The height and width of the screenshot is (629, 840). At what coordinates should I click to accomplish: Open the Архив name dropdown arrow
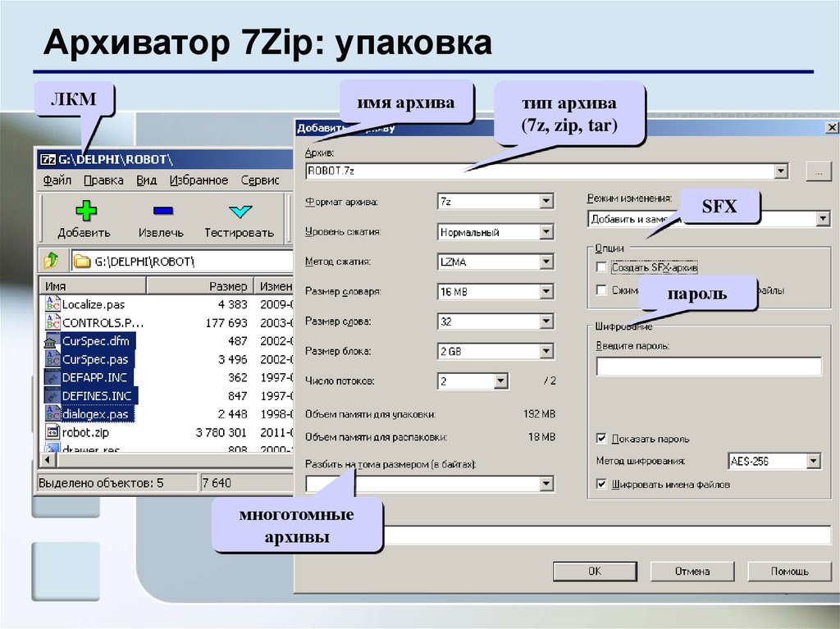(781, 171)
